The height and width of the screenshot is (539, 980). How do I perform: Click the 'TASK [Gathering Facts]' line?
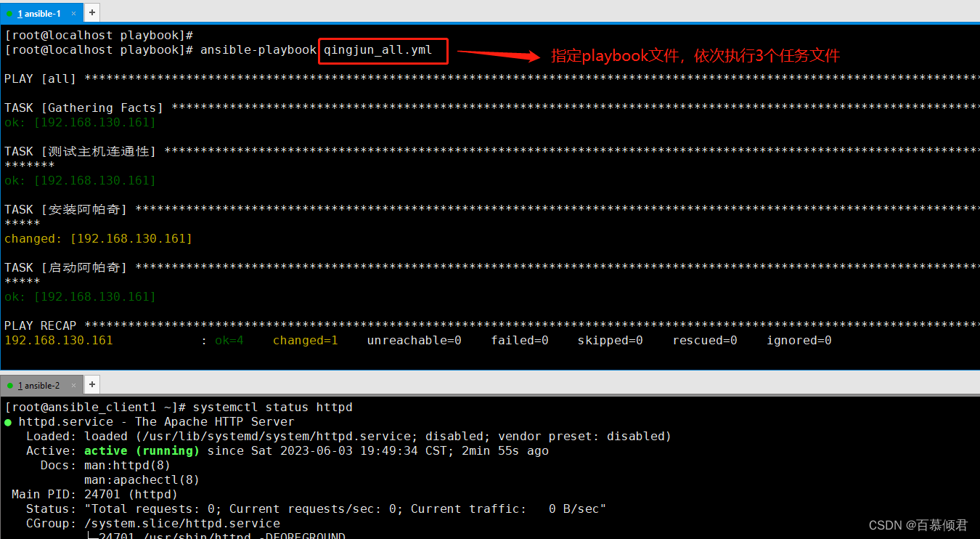coord(491,108)
